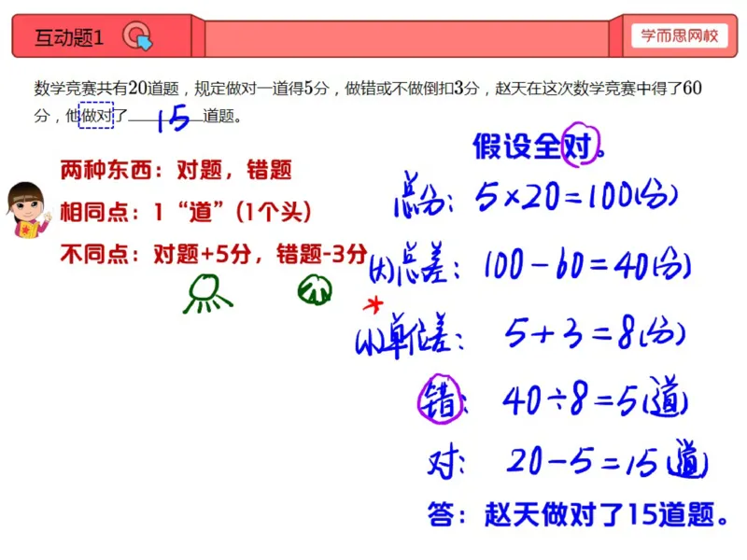Click the handwritten equation 20-5=15(道)
The width and height of the screenshot is (747, 560).
[607, 460]
